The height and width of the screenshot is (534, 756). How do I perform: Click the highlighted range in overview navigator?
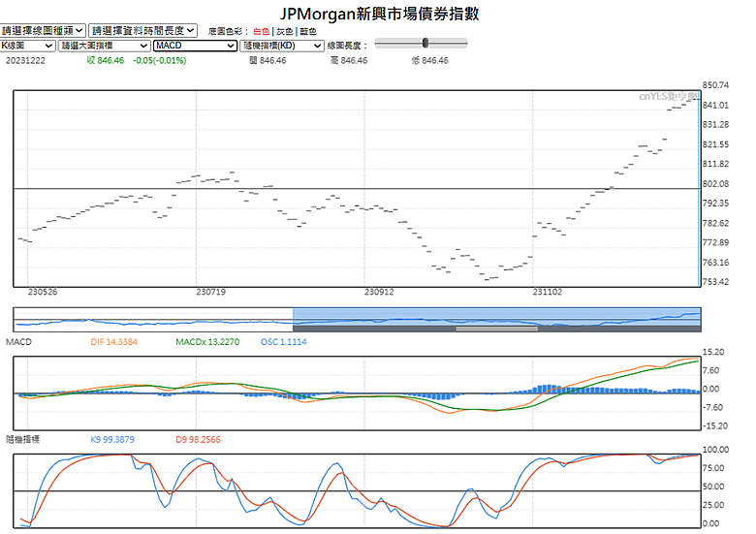coord(496,317)
